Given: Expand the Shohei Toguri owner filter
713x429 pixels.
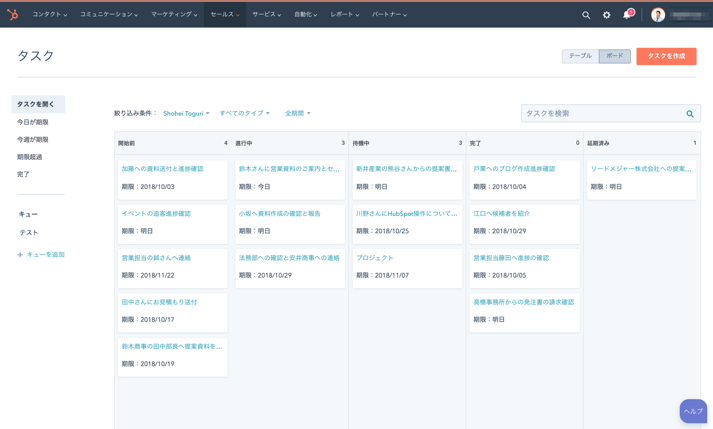Looking at the screenshot, I should coord(186,114).
